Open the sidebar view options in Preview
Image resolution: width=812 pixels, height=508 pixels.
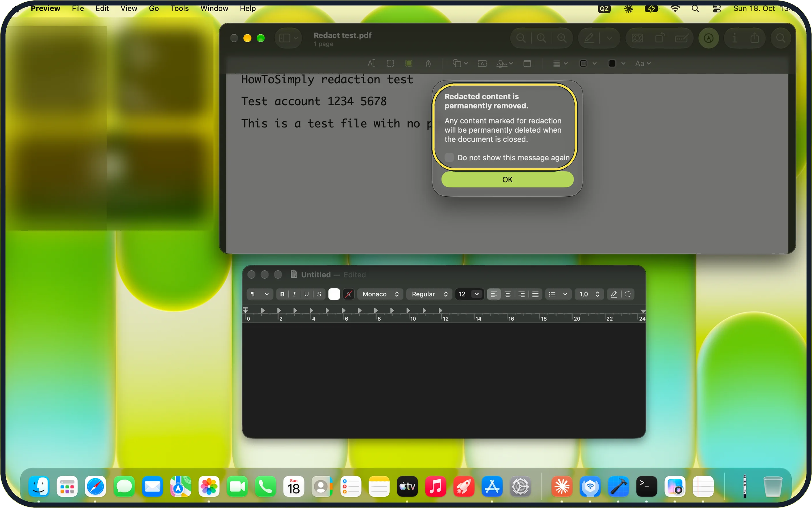[288, 38]
